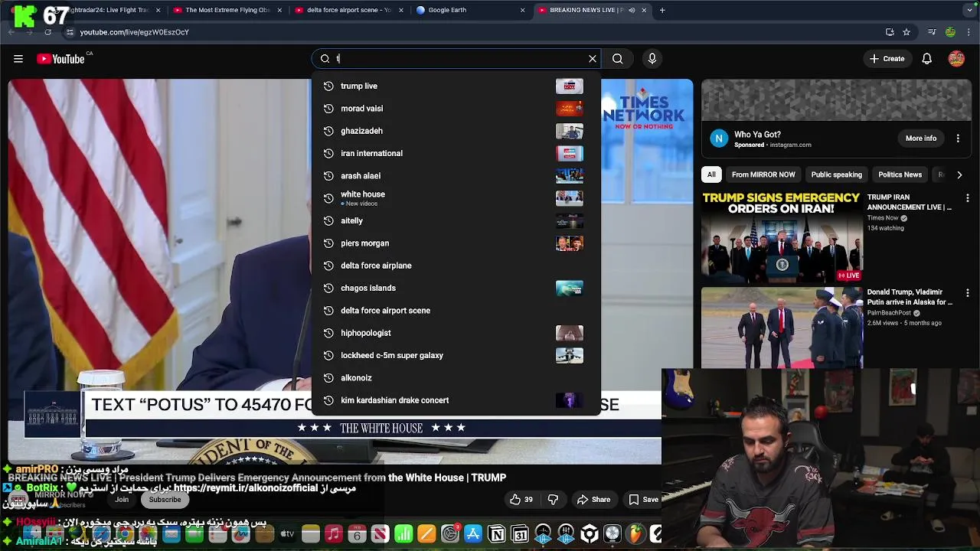Select the Politics News chip
The width and height of the screenshot is (980, 551).
(900, 174)
